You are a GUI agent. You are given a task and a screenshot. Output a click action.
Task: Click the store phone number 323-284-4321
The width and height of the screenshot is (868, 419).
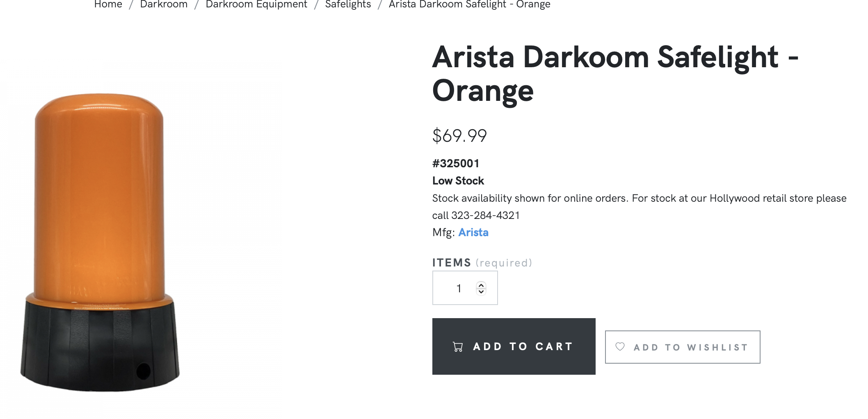tap(485, 215)
